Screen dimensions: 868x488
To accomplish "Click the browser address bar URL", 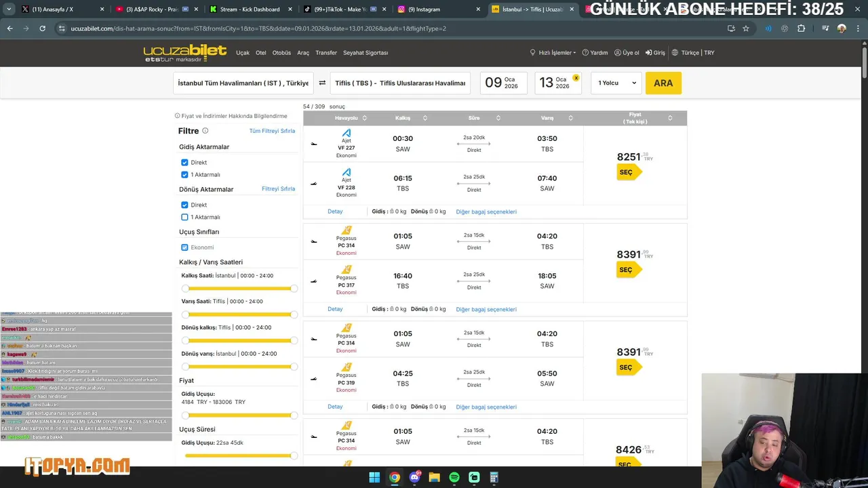I will tap(258, 28).
